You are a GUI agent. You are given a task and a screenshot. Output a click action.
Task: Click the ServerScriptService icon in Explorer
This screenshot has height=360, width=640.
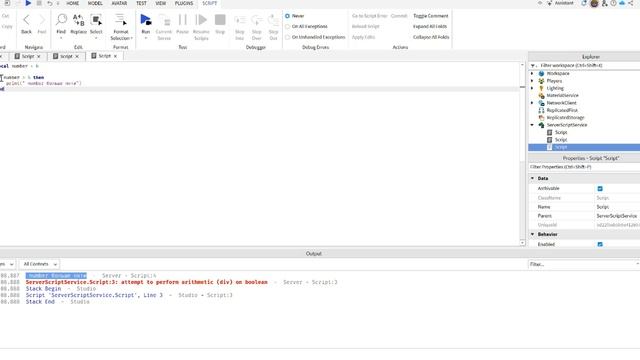click(541, 125)
